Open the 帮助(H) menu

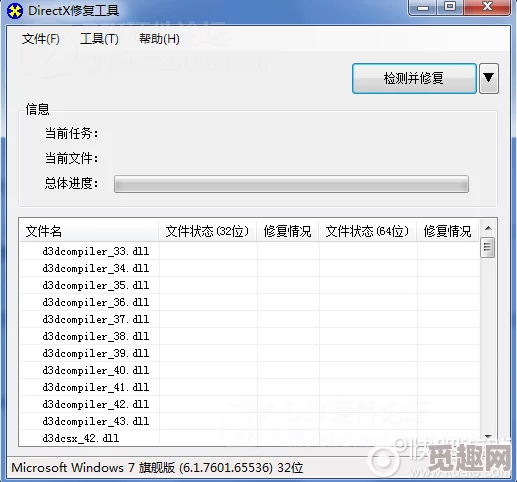159,39
